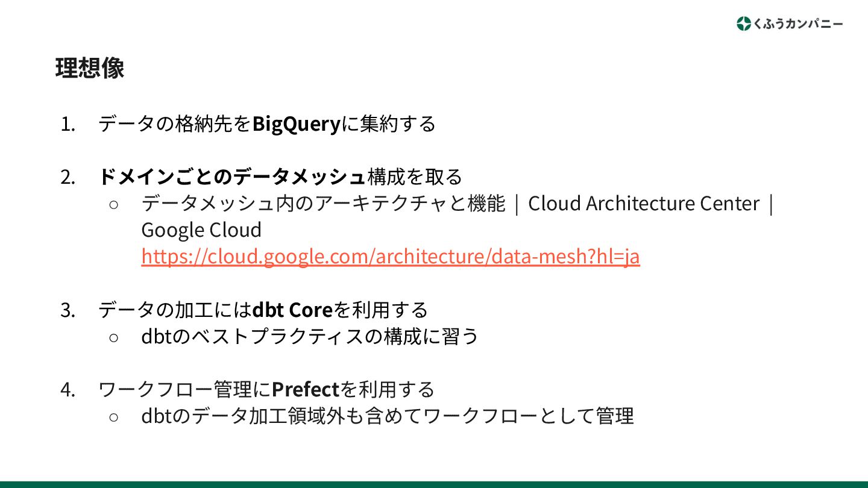Click the くふうカンパニー logo icon
Screen dimensions: 868x488
(x=744, y=23)
